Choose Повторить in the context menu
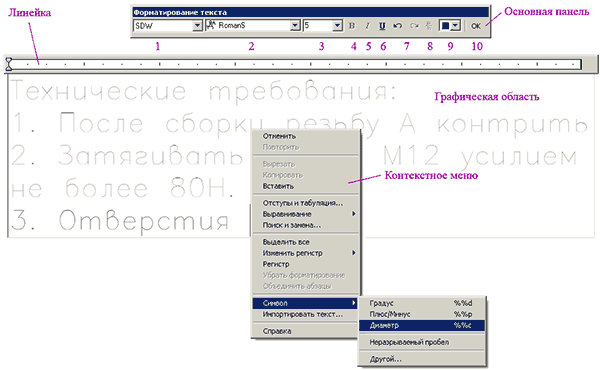This screenshot has width=600, height=370. click(305, 147)
